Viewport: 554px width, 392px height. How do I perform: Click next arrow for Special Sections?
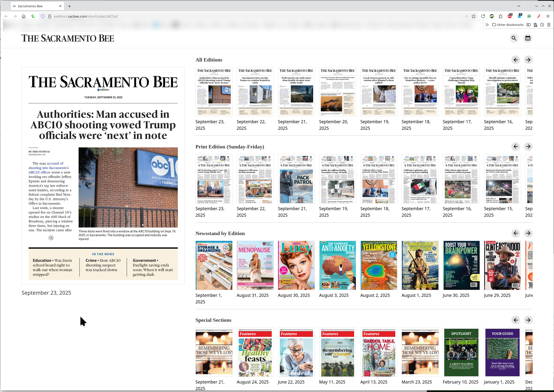tap(528, 320)
